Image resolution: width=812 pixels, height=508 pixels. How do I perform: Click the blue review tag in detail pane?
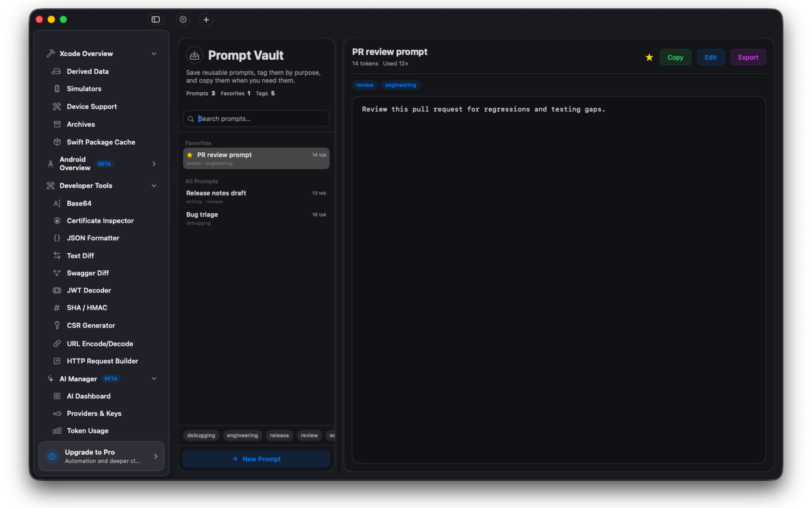(x=365, y=85)
